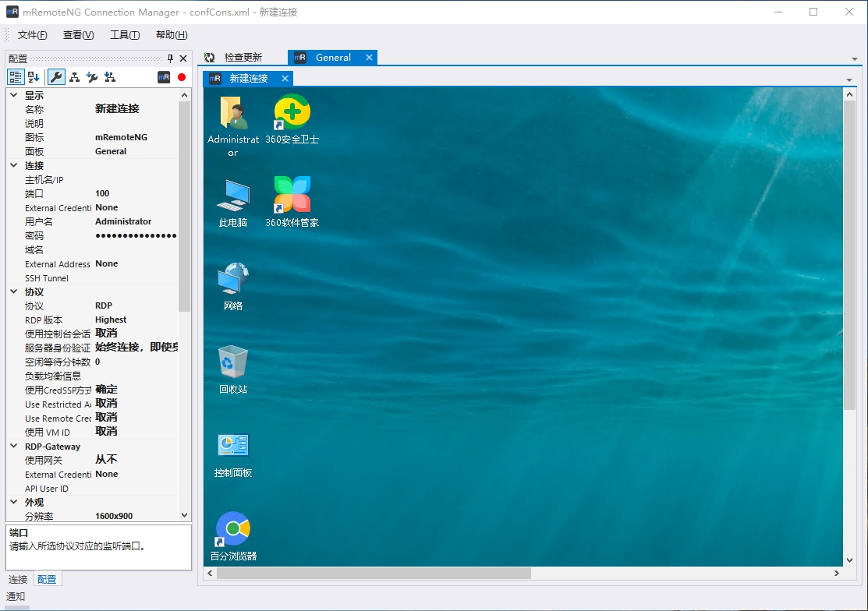
Task: Switch to the 新建连接 inner tab
Action: [249, 79]
